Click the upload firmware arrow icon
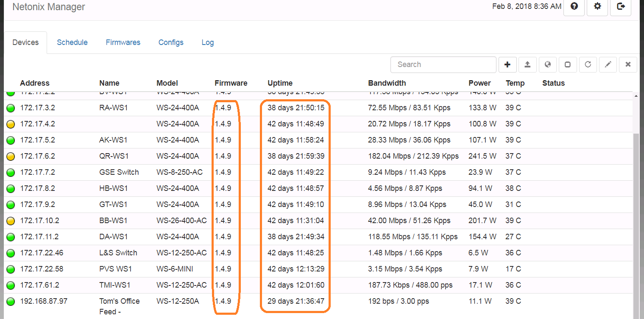 pyautogui.click(x=527, y=64)
